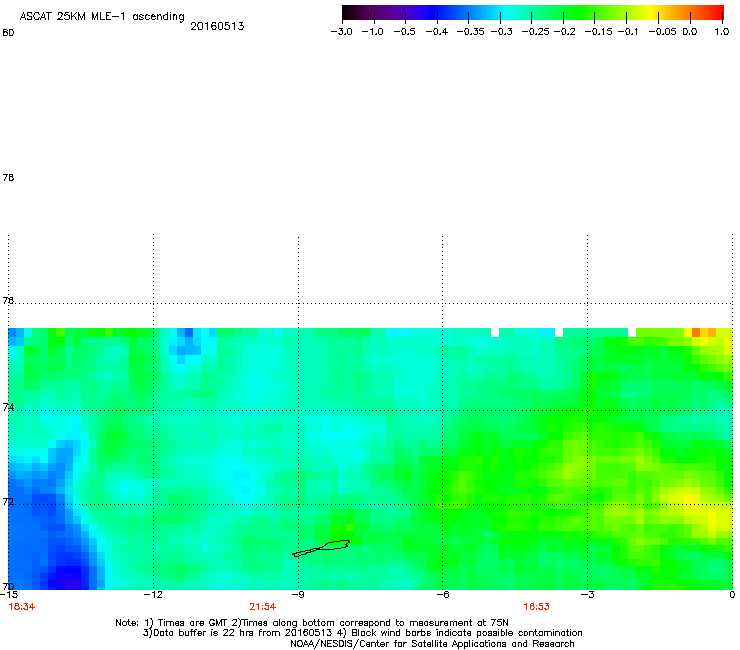Click the -0.5 color scale label

tap(404, 32)
